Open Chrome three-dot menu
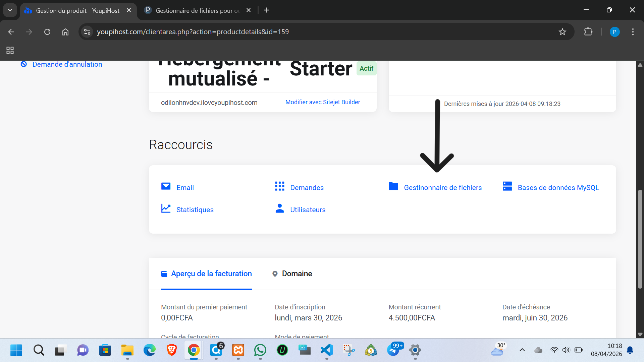The height and width of the screenshot is (362, 644). tap(633, 32)
